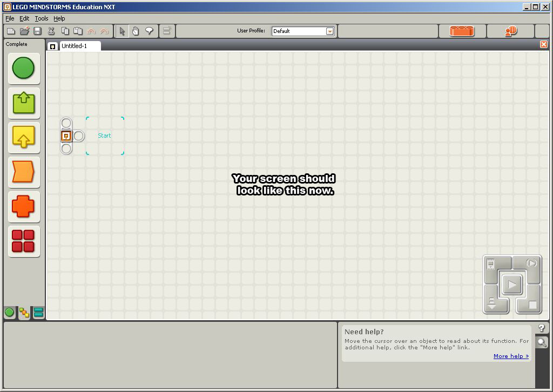Image resolution: width=553 pixels, height=392 pixels.
Task: Click the lower sequence beam connector
Action: (x=66, y=148)
